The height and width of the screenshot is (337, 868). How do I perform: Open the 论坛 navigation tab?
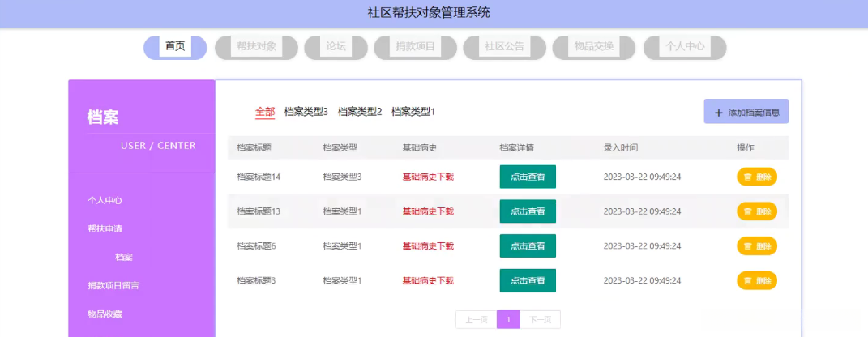coord(336,47)
